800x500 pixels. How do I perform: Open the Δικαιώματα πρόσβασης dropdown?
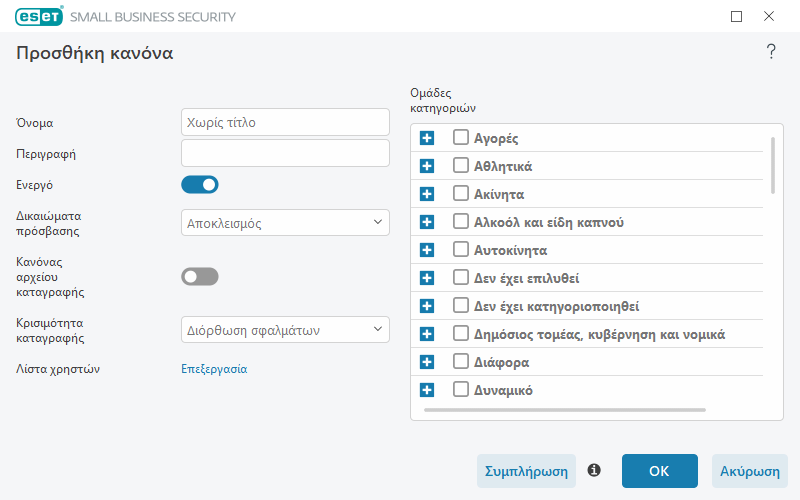[x=285, y=222]
